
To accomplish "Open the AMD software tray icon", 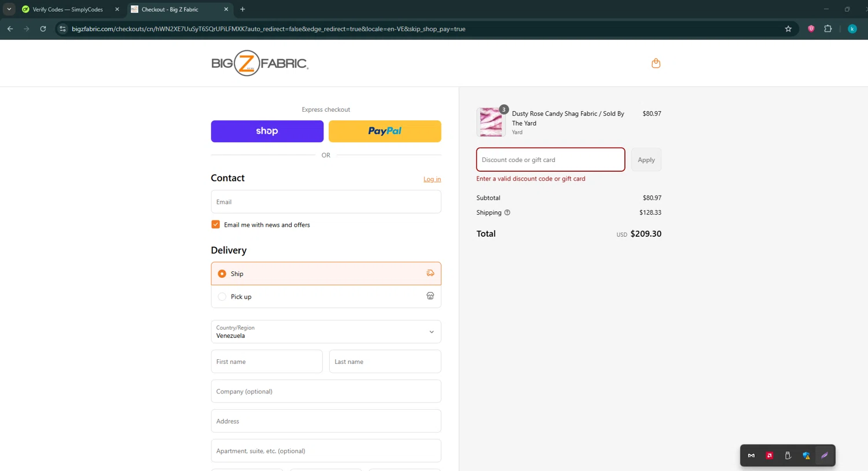I will point(770,455).
